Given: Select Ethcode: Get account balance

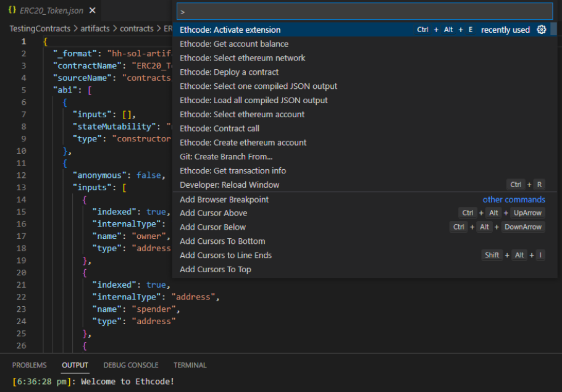Looking at the screenshot, I should [233, 44].
